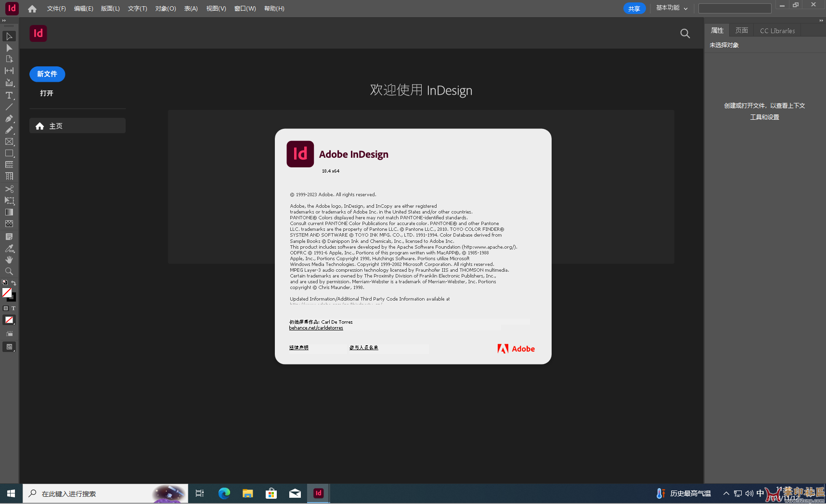
Task: Select the Note tool
Action: tap(9, 237)
